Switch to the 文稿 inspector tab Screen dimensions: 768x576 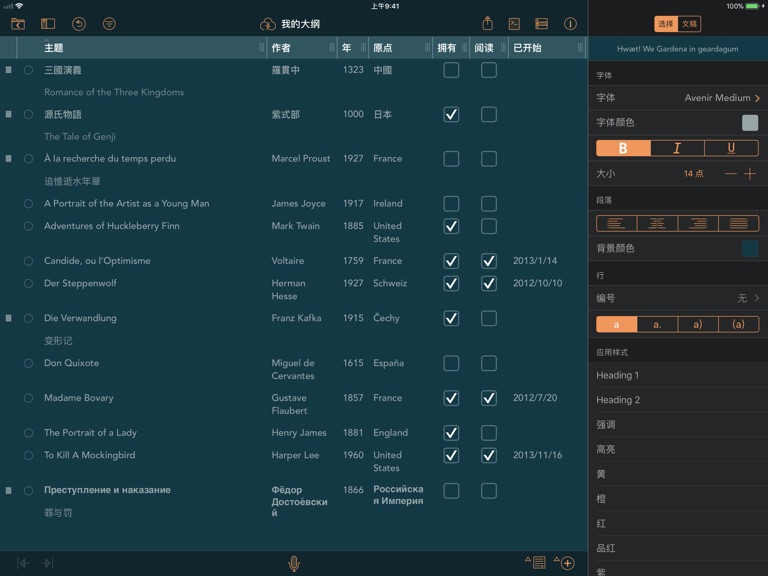click(689, 24)
